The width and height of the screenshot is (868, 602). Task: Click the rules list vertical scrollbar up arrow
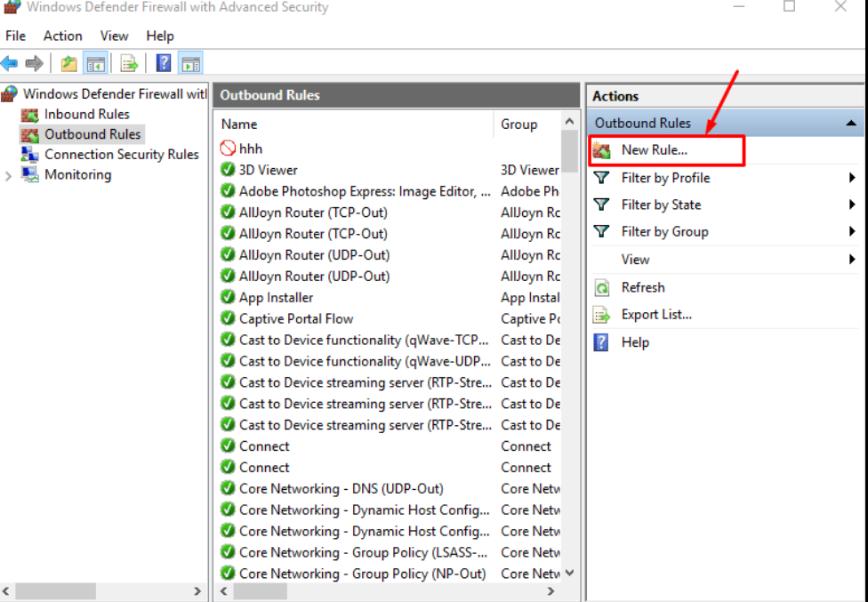(x=569, y=121)
